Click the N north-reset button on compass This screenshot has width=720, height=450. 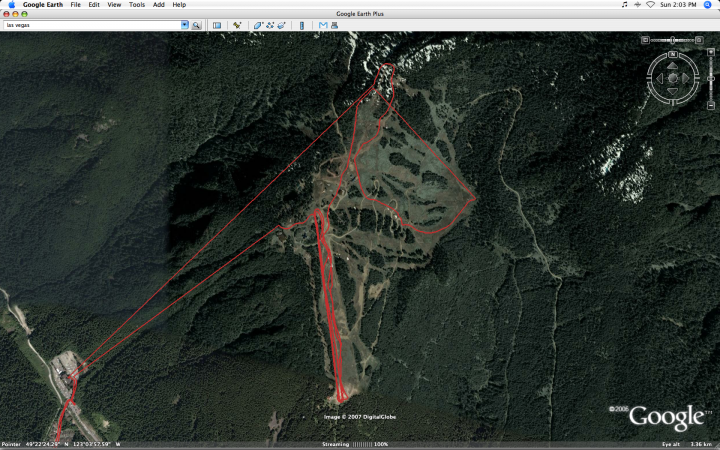pyautogui.click(x=673, y=55)
